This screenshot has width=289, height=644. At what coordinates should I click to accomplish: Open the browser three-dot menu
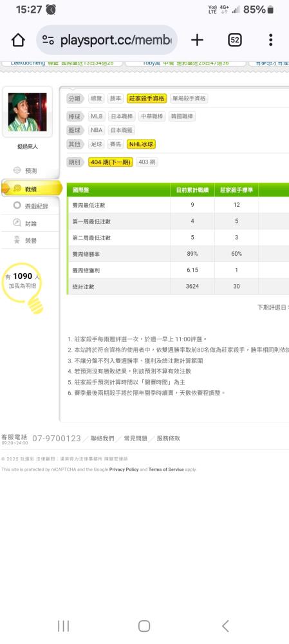[270, 40]
